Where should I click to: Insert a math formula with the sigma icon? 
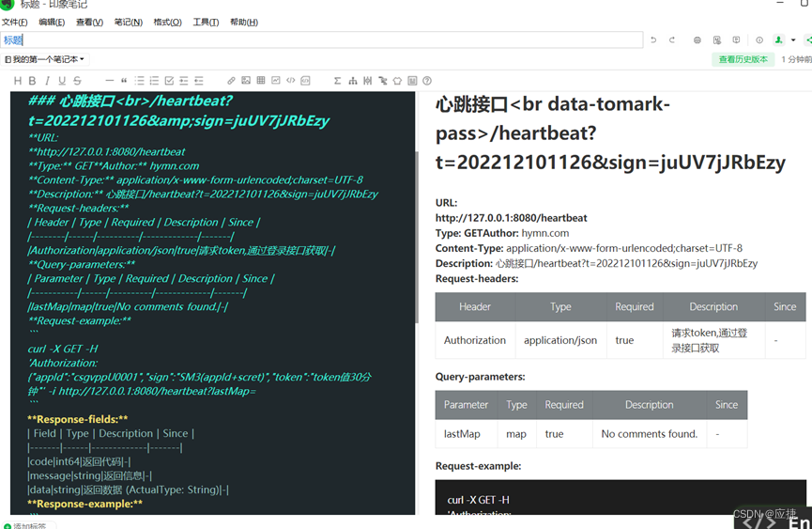coord(338,81)
